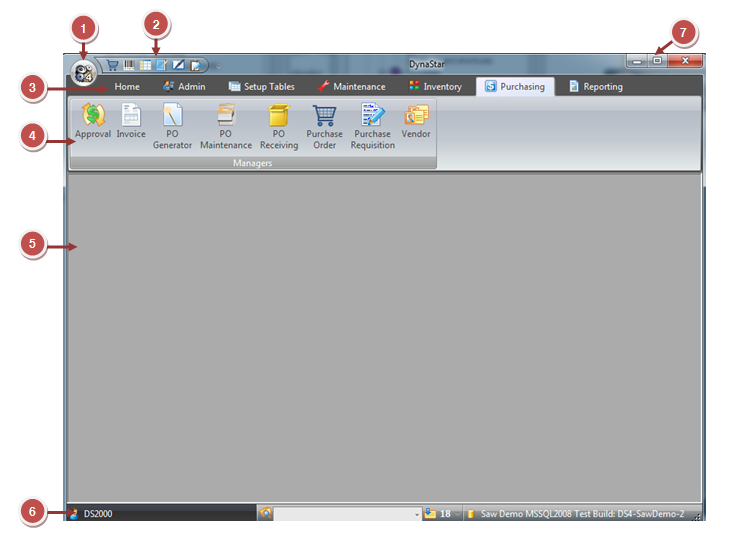Click the barcode quick access icon
This screenshot has height=542, width=732.
pos(129,65)
